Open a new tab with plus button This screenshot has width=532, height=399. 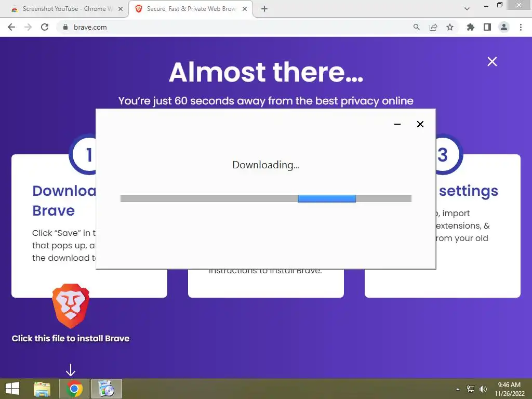264,9
